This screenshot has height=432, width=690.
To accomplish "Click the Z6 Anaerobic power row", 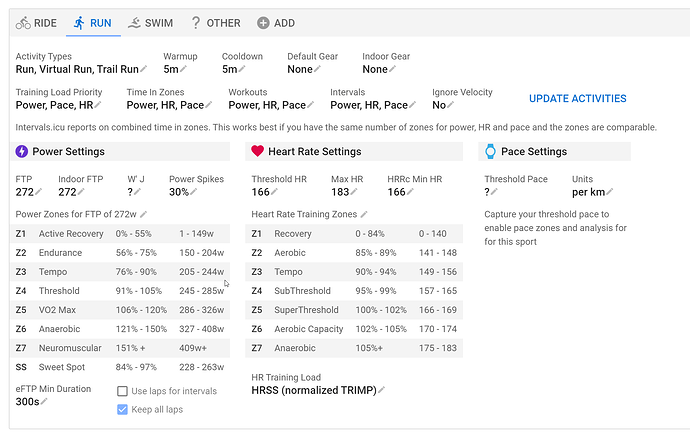I will coord(120,329).
